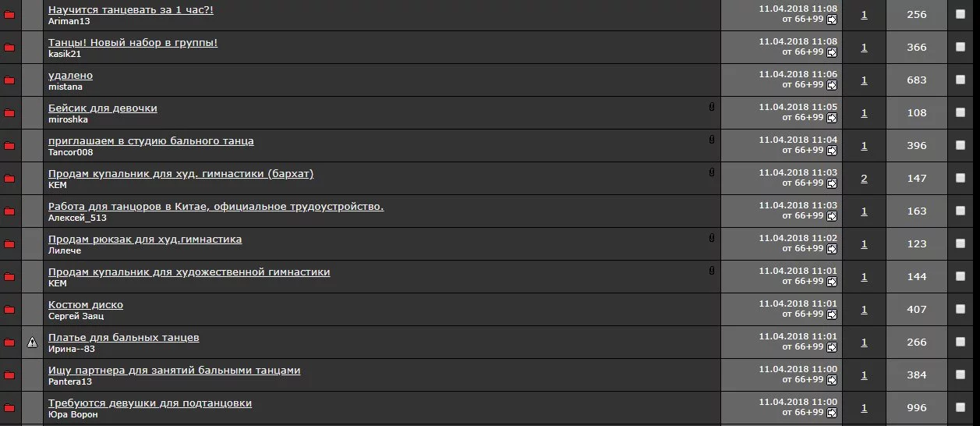Viewport: 980px width, 426px height.
Task: Click the red folder icon beside Костюм диско
Action: click(9, 310)
